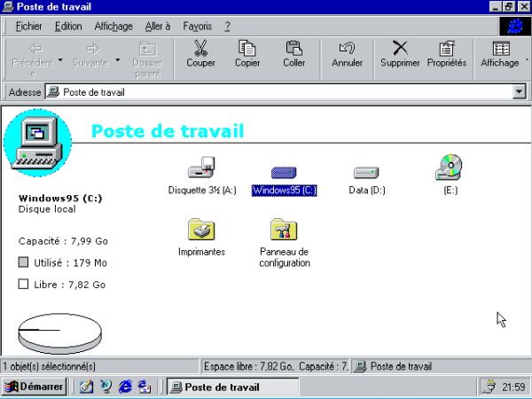The width and height of the screenshot is (532, 399).
Task: Open the Edition menu
Action: click(68, 27)
